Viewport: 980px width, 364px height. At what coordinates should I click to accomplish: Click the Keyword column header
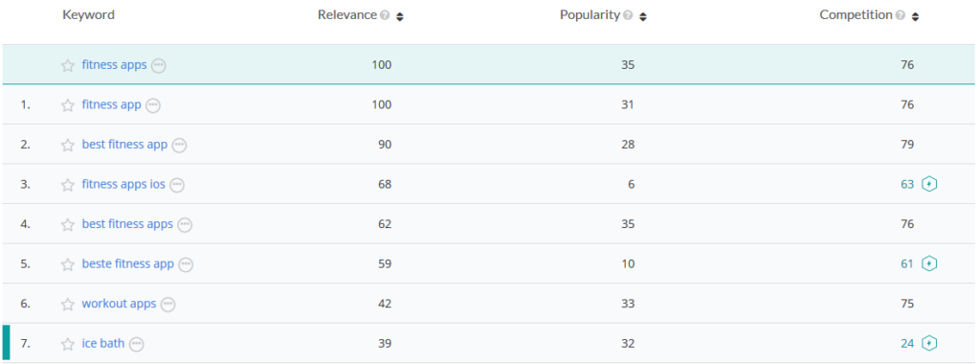coord(88,15)
